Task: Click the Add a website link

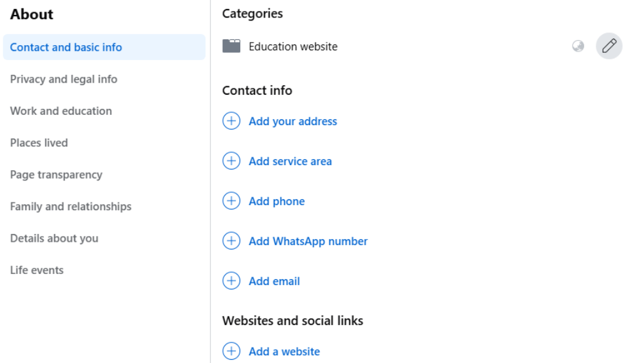Action: coord(284,351)
